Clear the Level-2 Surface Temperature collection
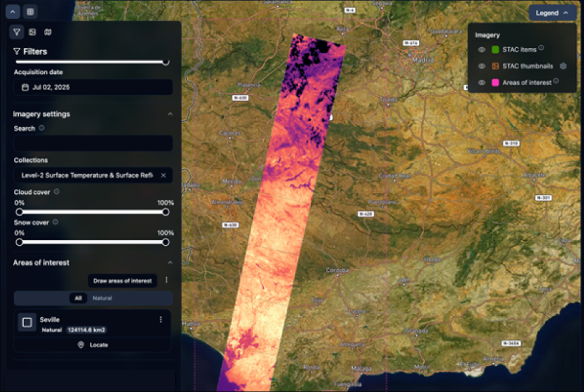Screen dimensions: 584x392 tap(163, 175)
